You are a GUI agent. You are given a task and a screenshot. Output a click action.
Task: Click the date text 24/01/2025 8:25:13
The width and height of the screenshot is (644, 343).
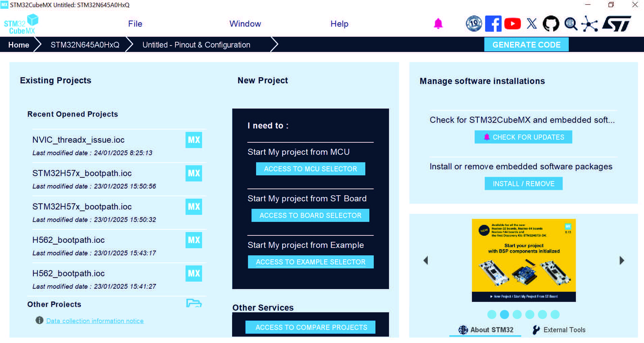point(123,153)
